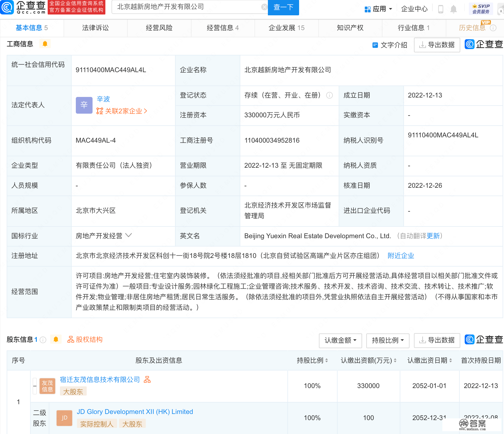Screen dimensions: 504x434
Task: Click the registered capital 330000万元人民币 value
Action: point(272,115)
